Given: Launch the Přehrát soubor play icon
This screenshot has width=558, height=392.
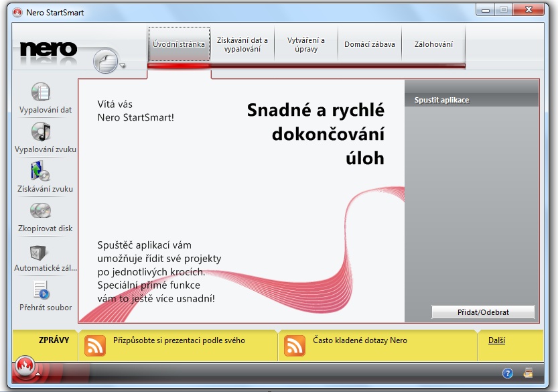Looking at the screenshot, I should [42, 290].
